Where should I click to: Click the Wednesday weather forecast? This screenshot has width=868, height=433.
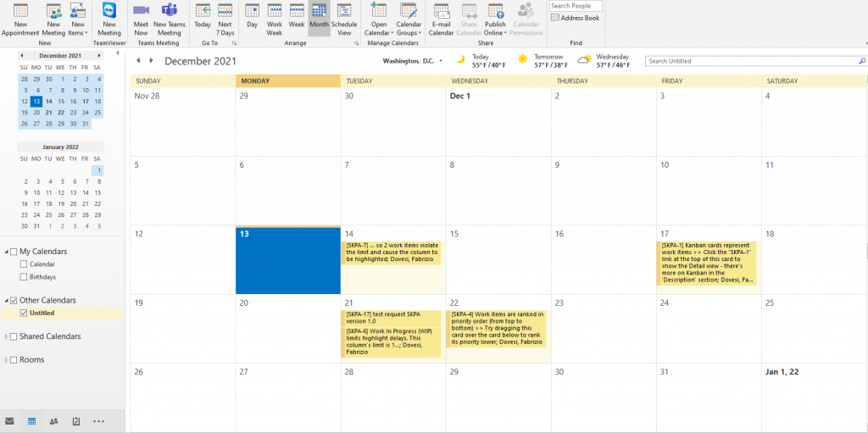coord(604,60)
